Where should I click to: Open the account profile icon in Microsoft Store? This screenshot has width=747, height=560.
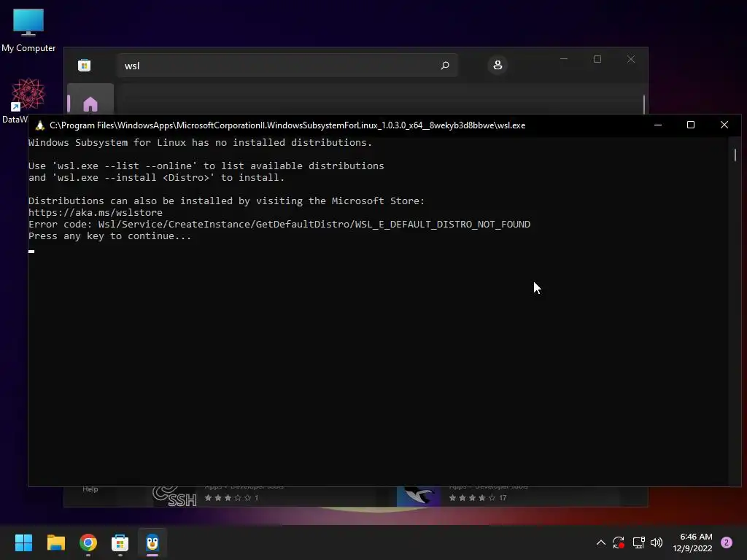tap(498, 65)
